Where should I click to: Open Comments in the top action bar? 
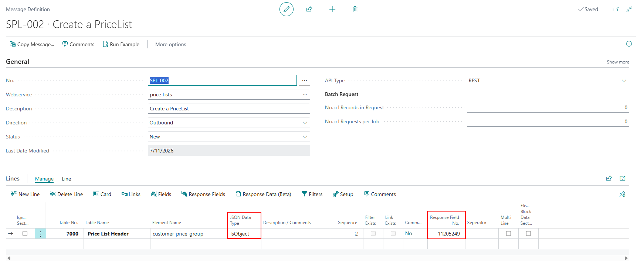pyautogui.click(x=78, y=44)
